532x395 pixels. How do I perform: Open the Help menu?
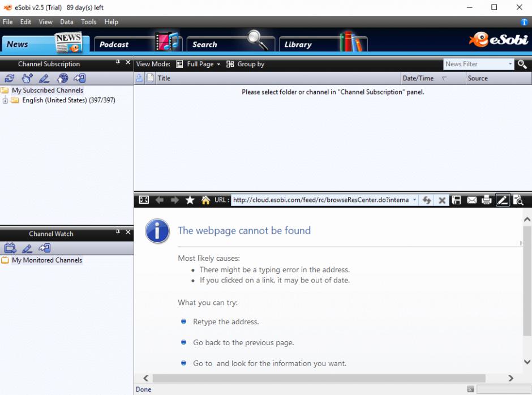click(111, 22)
